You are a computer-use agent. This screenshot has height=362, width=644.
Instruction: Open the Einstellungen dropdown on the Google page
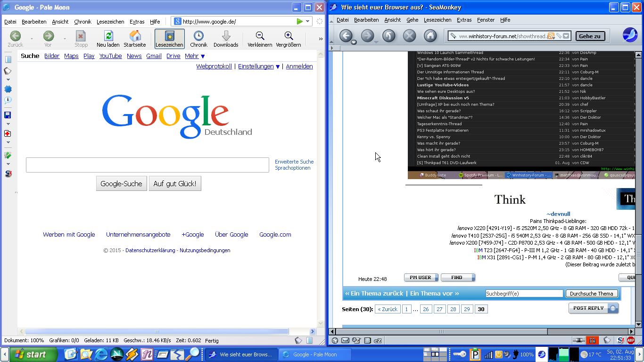(x=259, y=66)
